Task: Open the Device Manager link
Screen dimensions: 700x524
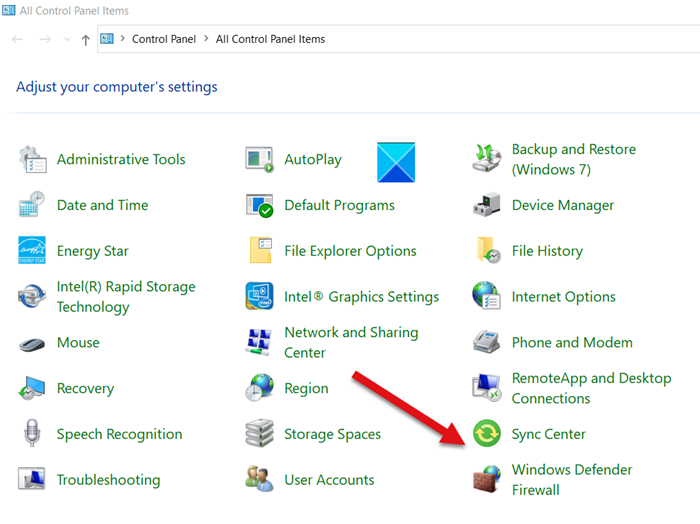Action: (562, 205)
